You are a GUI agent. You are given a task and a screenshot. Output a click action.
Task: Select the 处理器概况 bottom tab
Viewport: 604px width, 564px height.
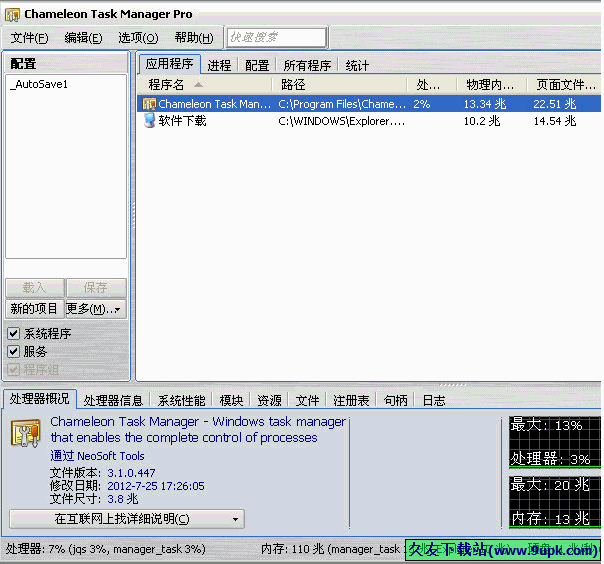pyautogui.click(x=40, y=399)
